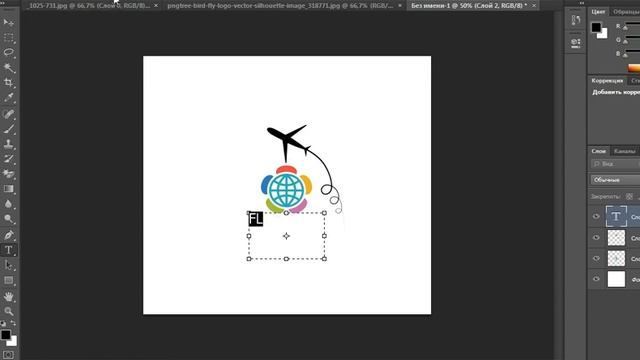Select the Eraser tool

click(8, 174)
